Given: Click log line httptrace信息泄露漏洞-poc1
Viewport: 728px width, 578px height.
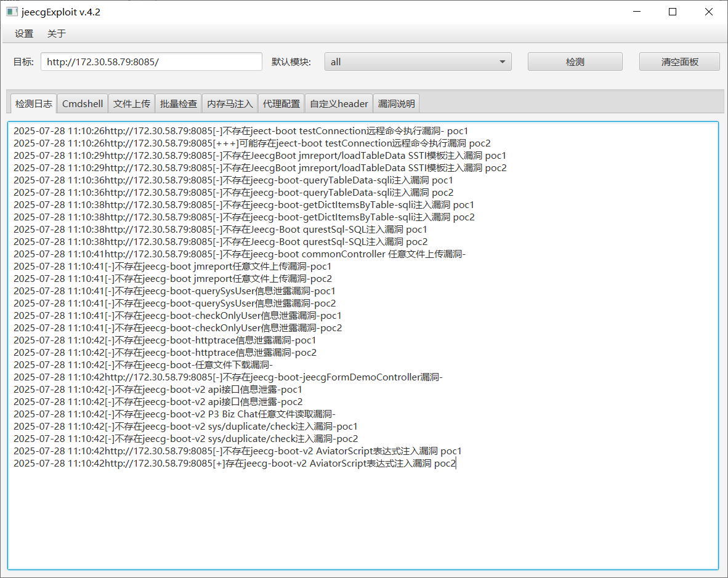Looking at the screenshot, I should point(165,340).
